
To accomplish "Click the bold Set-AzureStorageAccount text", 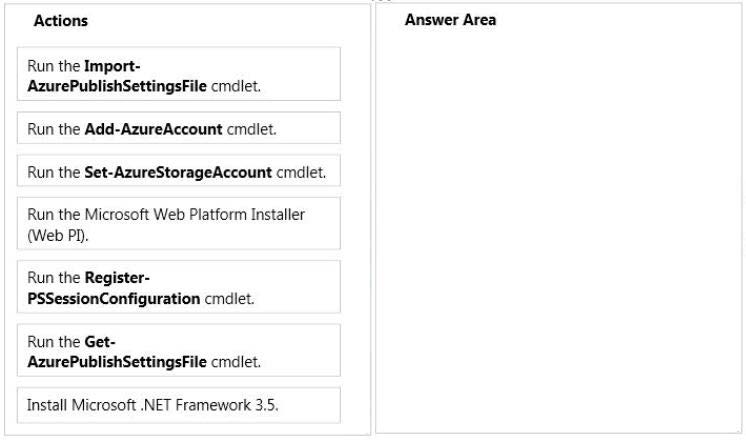I will [178, 172].
